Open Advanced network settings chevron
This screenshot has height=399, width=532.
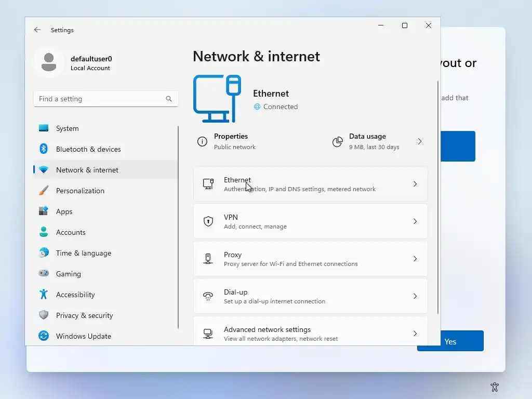415,334
